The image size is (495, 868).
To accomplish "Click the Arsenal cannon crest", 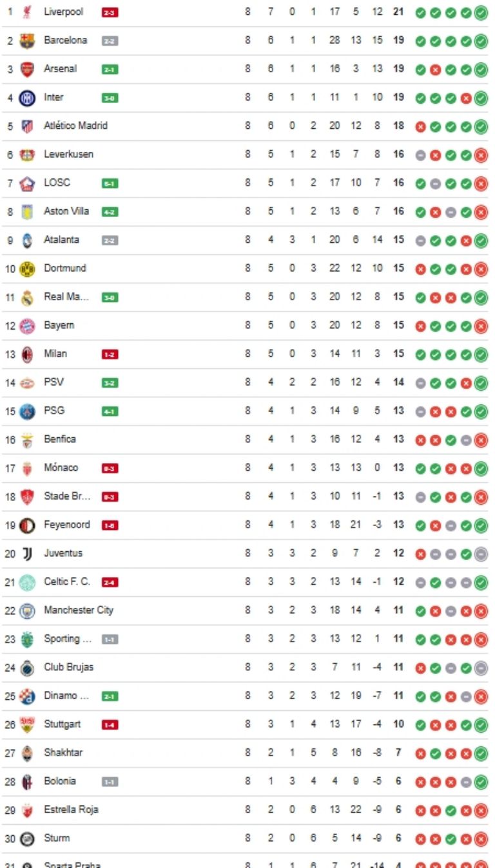I will (x=27, y=70).
